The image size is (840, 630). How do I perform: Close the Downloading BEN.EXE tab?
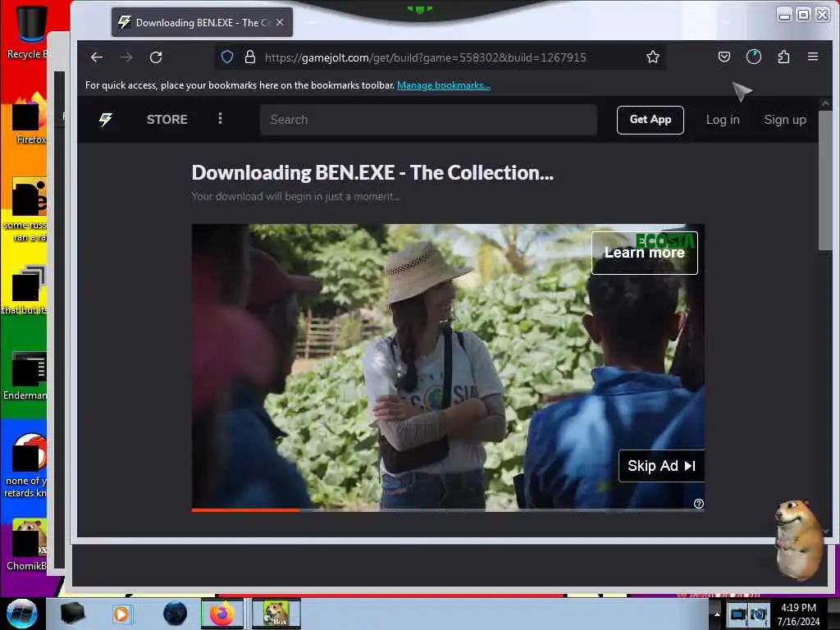tap(280, 22)
